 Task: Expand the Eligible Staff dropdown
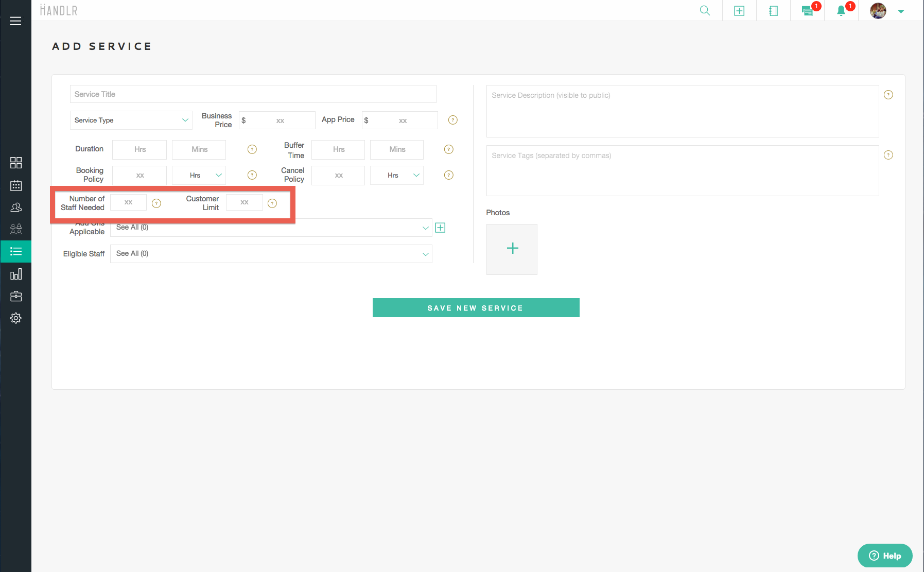pos(271,254)
